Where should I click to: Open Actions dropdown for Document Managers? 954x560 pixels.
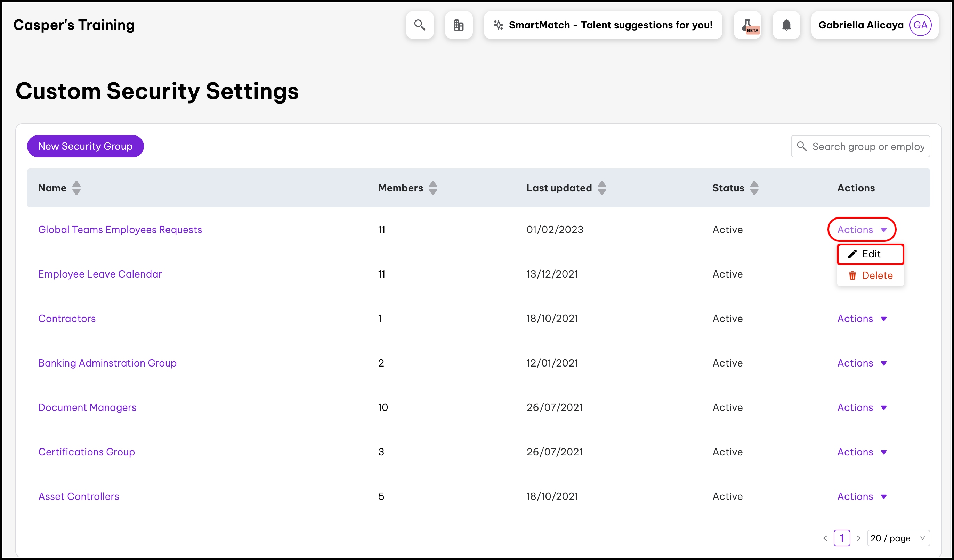click(x=862, y=407)
